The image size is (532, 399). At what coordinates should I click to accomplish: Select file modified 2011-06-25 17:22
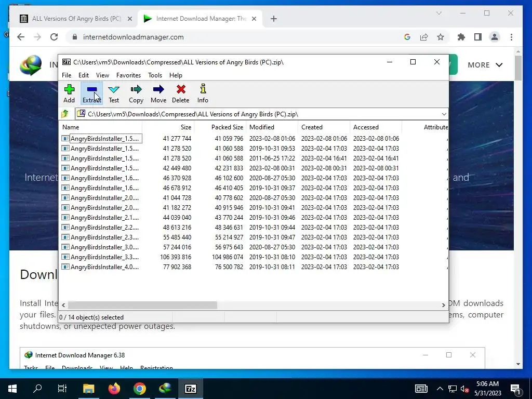click(x=254, y=158)
